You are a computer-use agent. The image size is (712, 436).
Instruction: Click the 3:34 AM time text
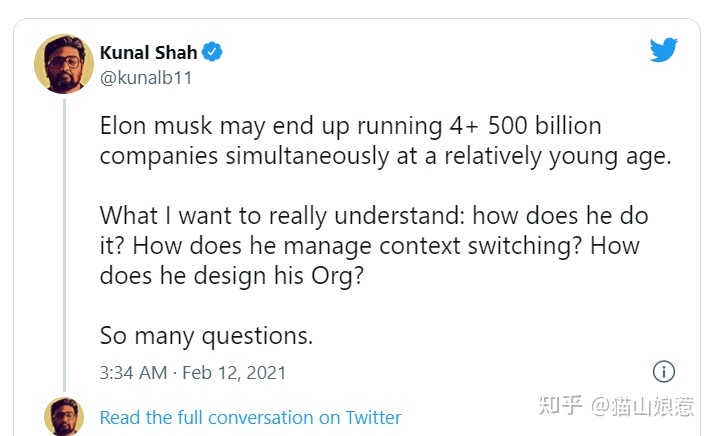click(x=132, y=373)
